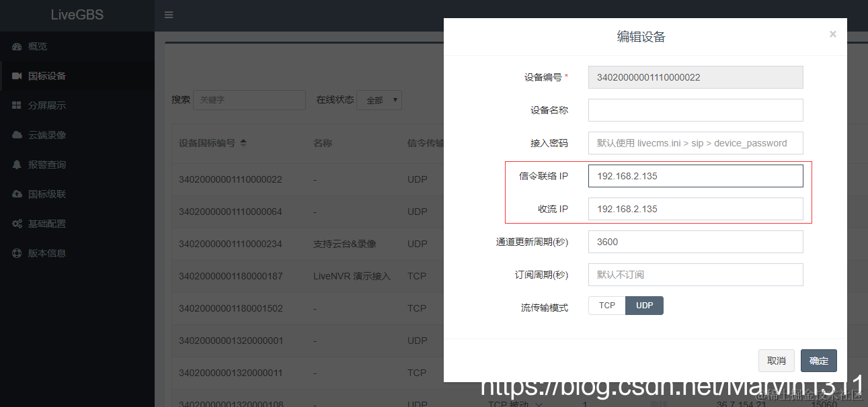The image size is (868, 407).
Task: Focus the 关键字 search field
Action: (249, 100)
